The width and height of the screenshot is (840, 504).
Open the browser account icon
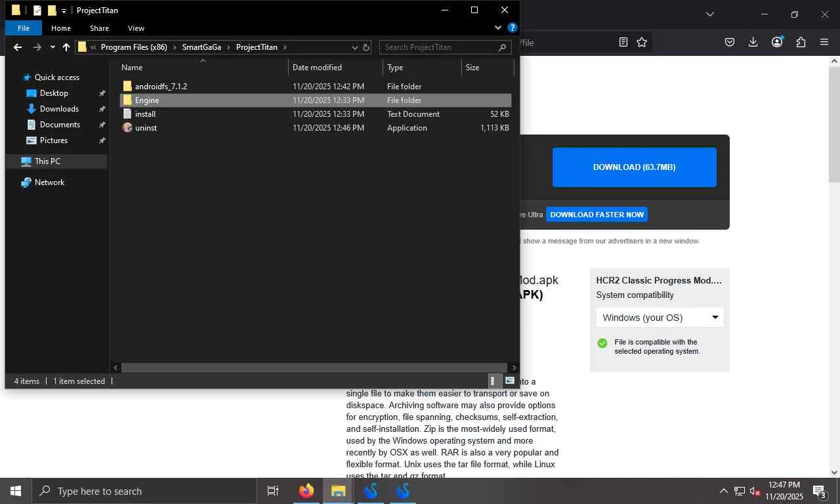777,42
